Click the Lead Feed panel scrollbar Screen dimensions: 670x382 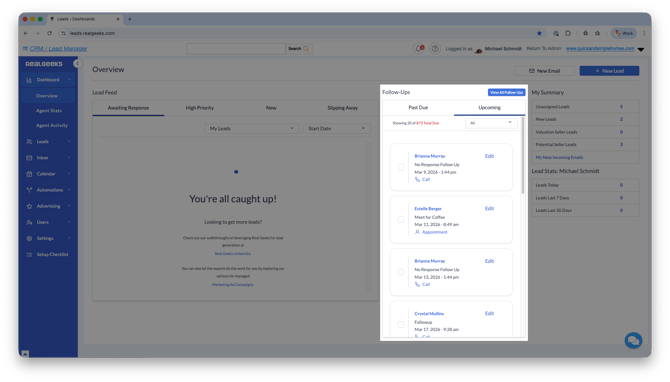(x=368, y=218)
